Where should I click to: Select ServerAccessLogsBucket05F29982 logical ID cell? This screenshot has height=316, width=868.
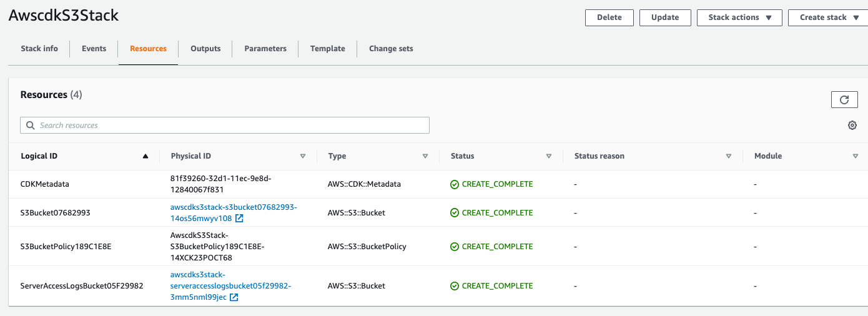(x=82, y=286)
